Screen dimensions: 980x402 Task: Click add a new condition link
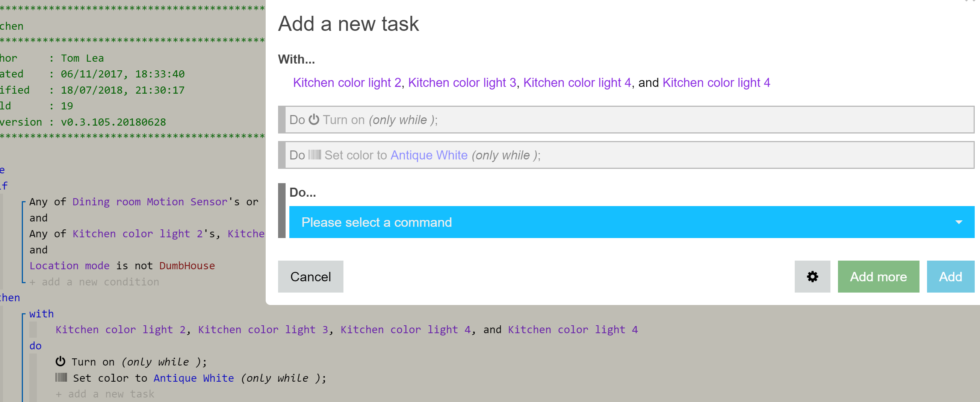tap(94, 282)
